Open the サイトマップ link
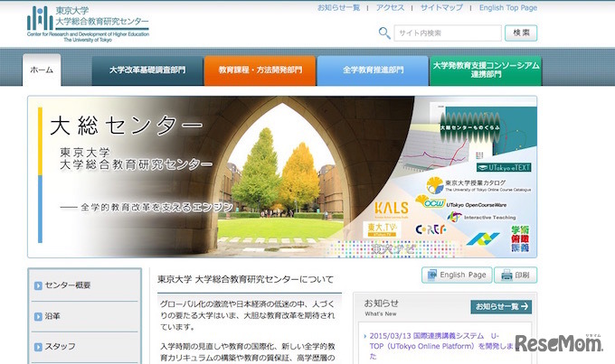This screenshot has height=364, width=615. pyautogui.click(x=441, y=8)
